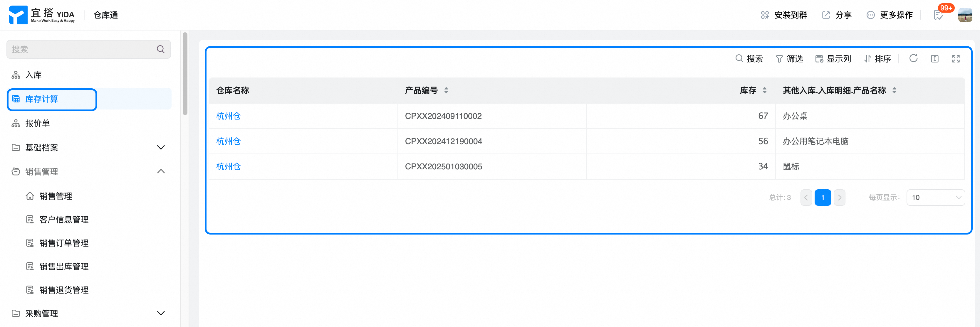This screenshot has width=980, height=327.
Task: Click first 杭州仓 link in table
Action: (228, 116)
